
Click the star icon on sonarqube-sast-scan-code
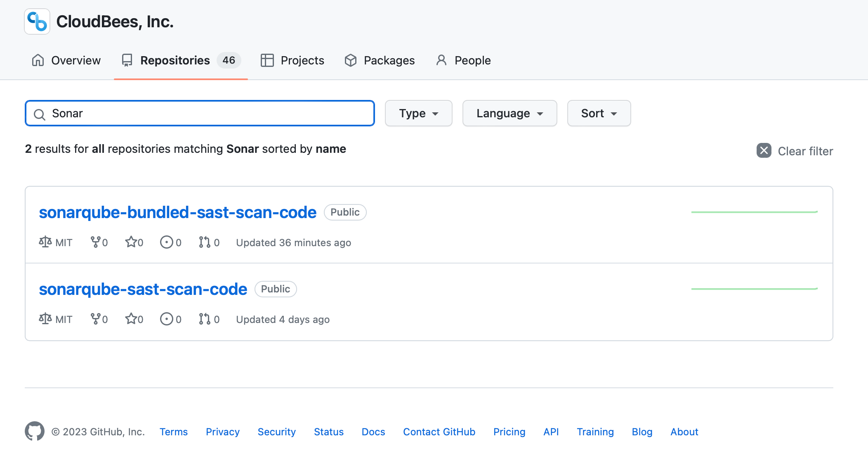(131, 319)
